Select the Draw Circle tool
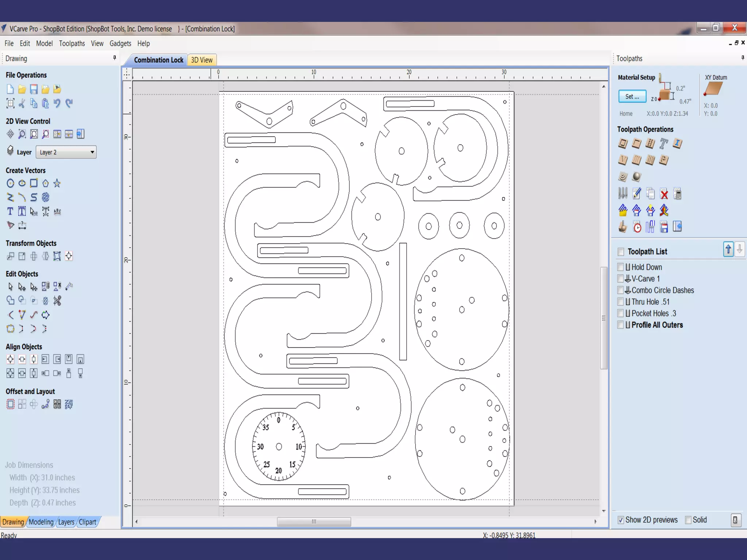The image size is (747, 560). coord(10,183)
